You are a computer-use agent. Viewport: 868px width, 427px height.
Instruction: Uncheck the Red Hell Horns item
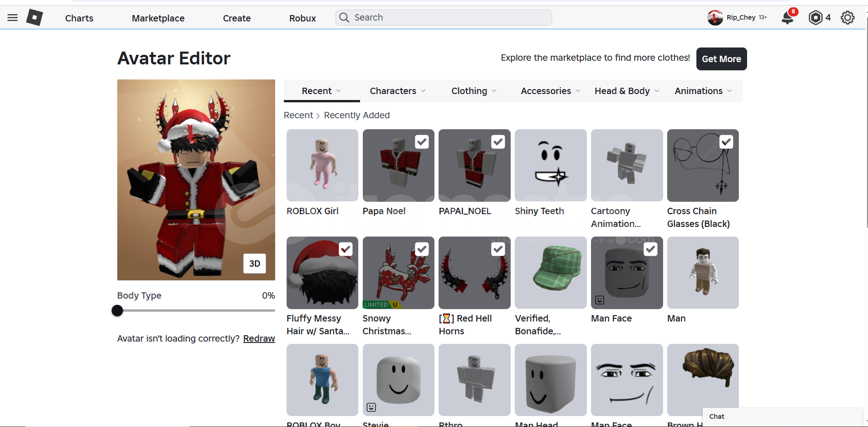498,249
